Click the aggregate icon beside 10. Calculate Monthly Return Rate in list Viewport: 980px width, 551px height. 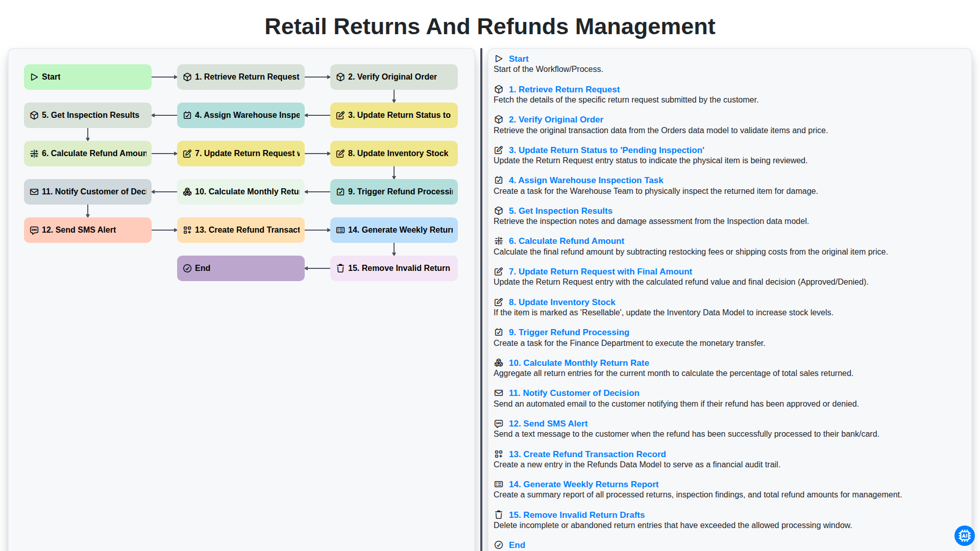click(499, 363)
